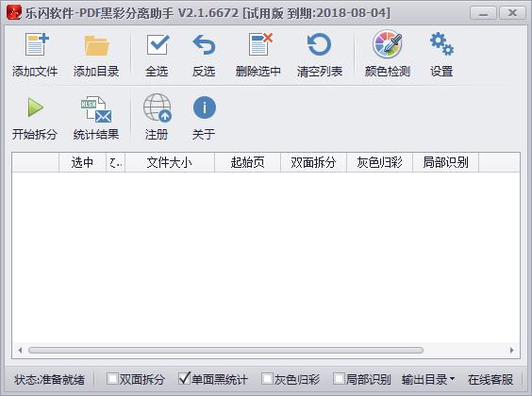
Task: Click the horizontal scrollbar thumb
Action: pyautogui.click(x=225, y=350)
